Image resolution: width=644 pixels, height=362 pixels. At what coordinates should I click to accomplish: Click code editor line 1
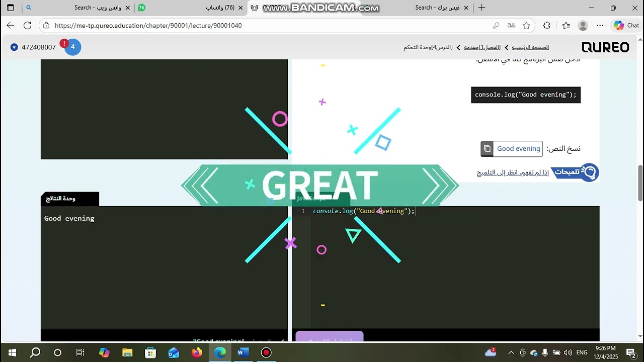[364, 211]
